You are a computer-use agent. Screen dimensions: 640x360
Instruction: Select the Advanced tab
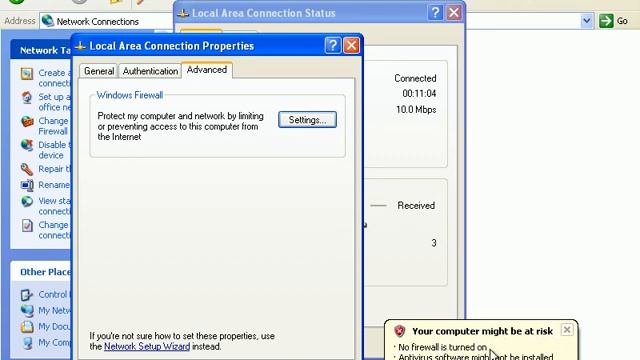(207, 70)
